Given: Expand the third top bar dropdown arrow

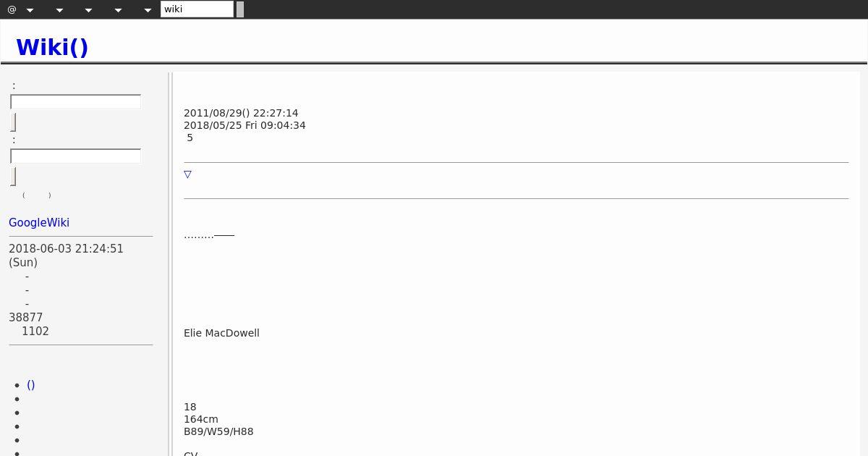Looking at the screenshot, I should [88, 10].
